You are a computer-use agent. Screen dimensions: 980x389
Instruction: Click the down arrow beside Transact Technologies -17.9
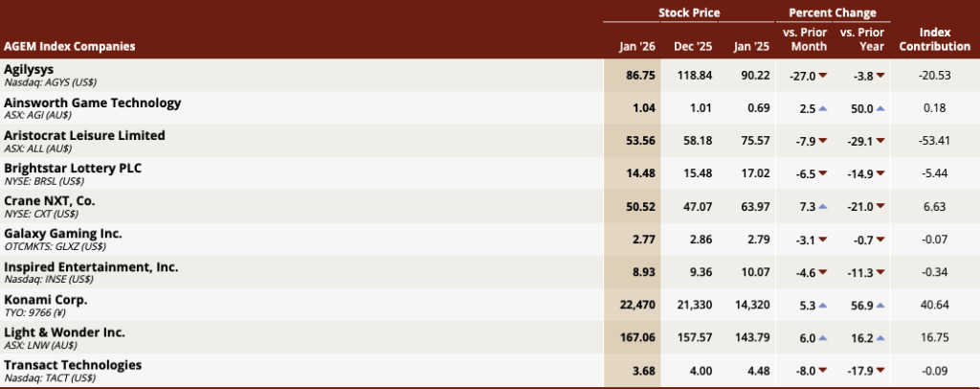coord(880,371)
